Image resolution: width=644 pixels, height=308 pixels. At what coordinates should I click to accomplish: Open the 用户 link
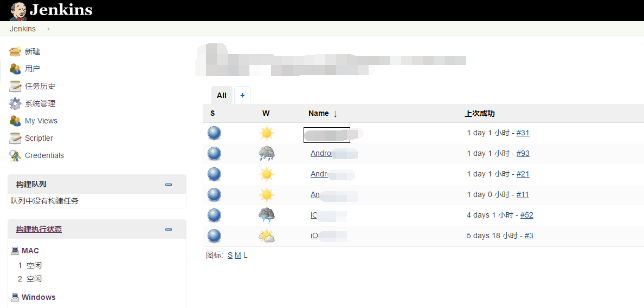tap(33, 69)
